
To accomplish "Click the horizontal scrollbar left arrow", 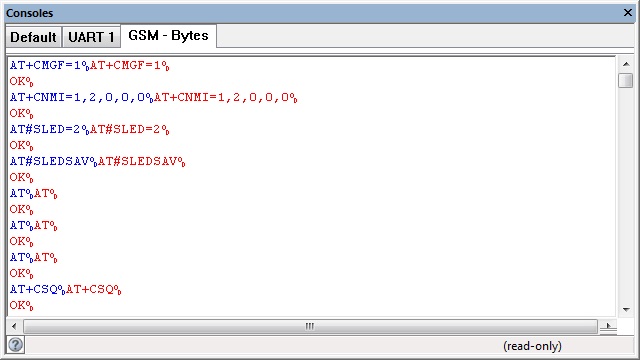I will pos(14,326).
